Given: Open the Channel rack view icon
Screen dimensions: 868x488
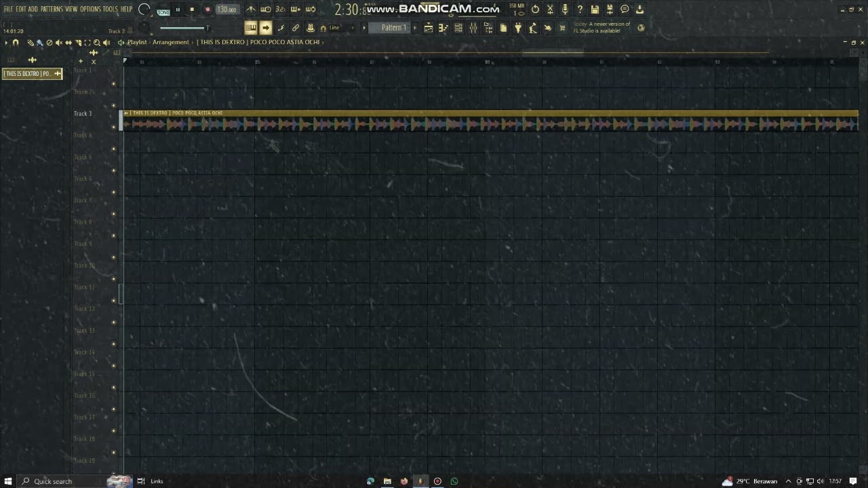Looking at the screenshot, I should point(458,28).
